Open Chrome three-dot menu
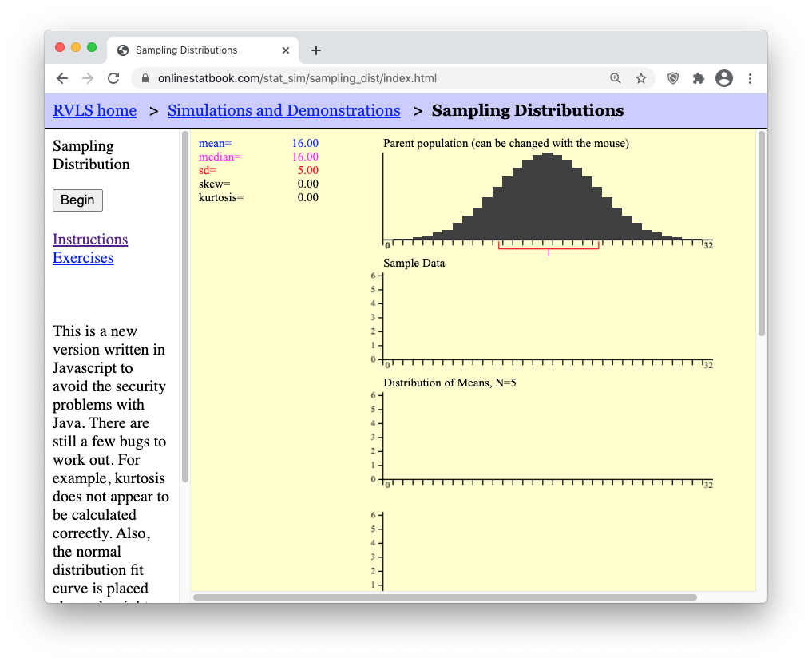The height and width of the screenshot is (662, 812). tap(750, 78)
